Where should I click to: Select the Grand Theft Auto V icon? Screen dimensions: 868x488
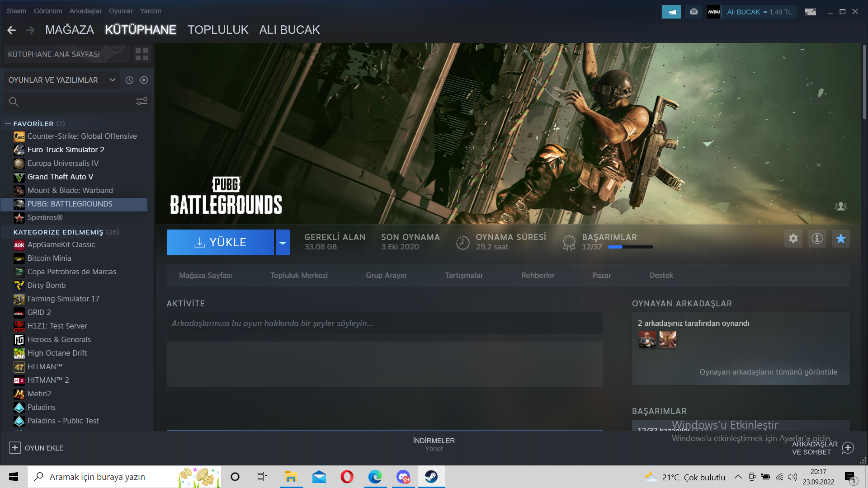click(19, 177)
